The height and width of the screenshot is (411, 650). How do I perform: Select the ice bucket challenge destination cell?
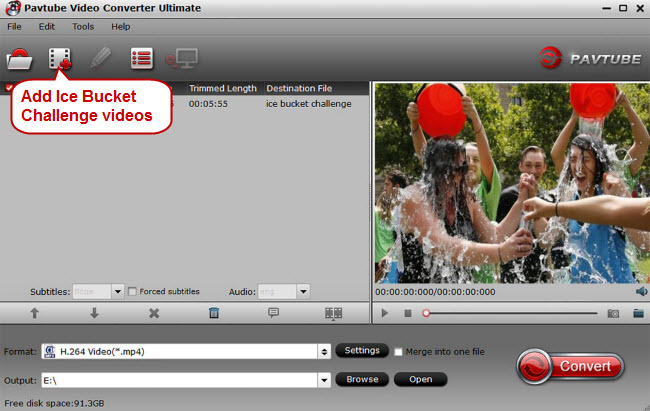(308, 104)
